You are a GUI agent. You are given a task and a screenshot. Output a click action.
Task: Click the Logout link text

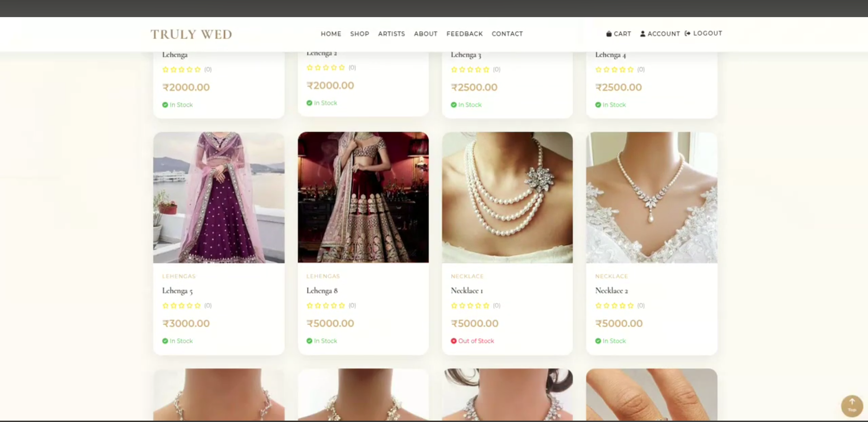click(x=708, y=33)
